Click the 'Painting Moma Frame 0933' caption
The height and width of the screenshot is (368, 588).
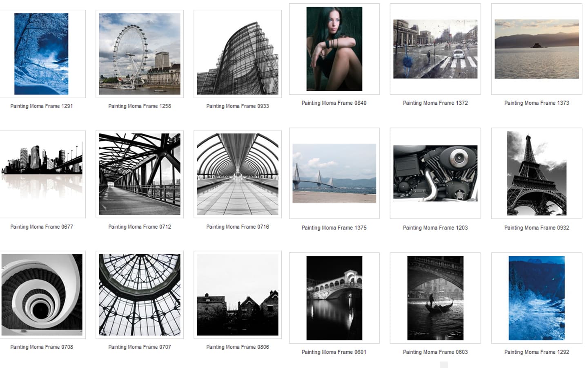[x=237, y=106]
